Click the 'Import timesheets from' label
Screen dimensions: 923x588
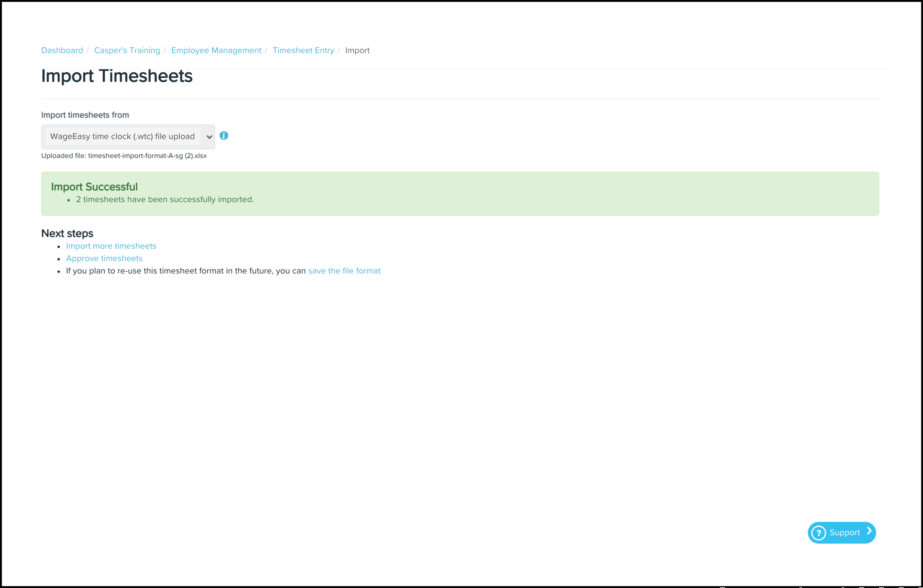[x=85, y=115]
